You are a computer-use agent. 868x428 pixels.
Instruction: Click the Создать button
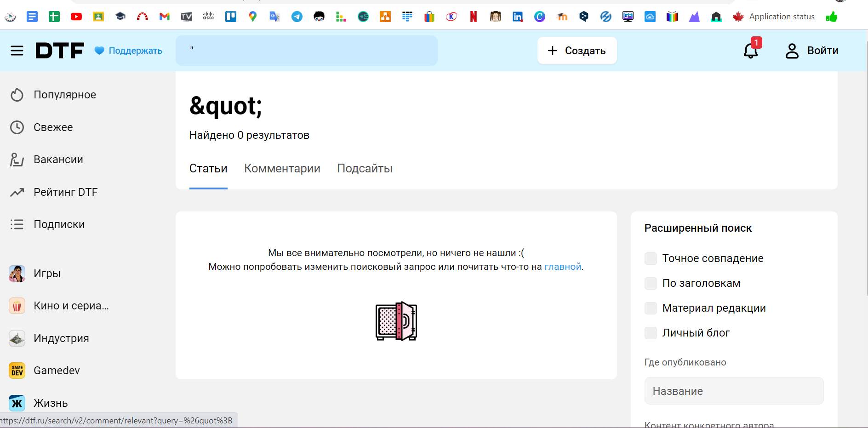[x=577, y=51]
